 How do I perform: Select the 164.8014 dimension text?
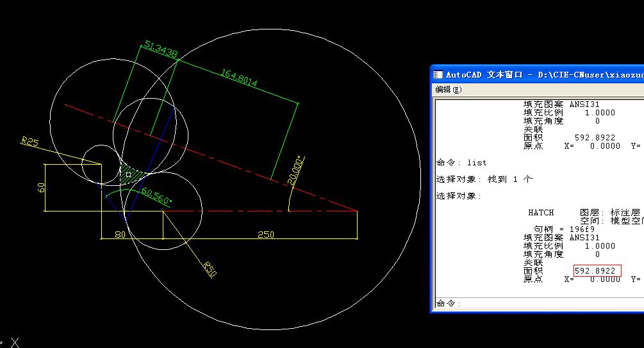point(239,78)
